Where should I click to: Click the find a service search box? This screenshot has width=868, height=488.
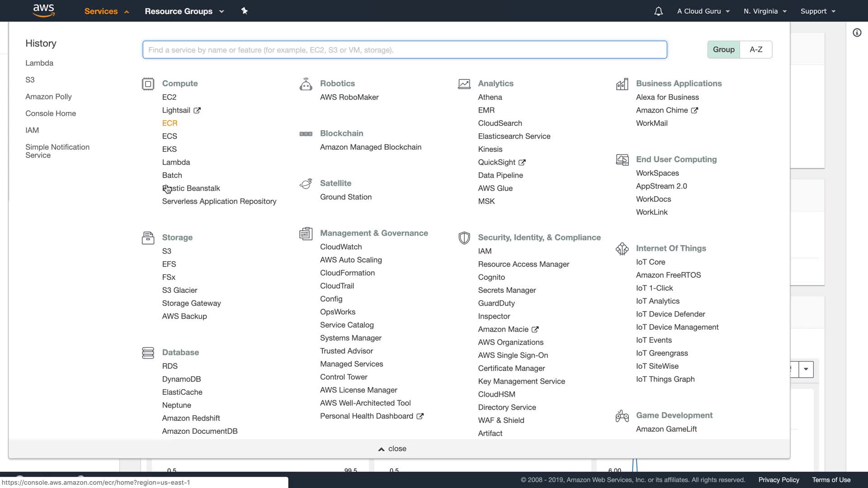405,50
